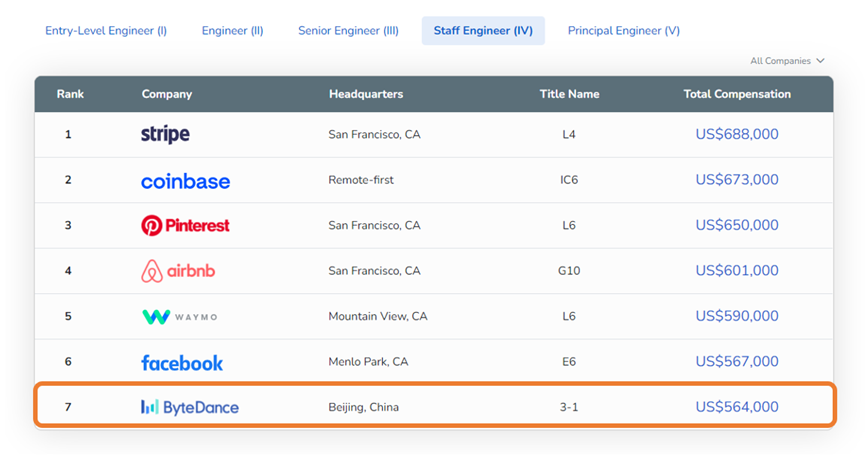Click the Waymo logo
The height and width of the screenshot is (464, 865).
coord(179,317)
